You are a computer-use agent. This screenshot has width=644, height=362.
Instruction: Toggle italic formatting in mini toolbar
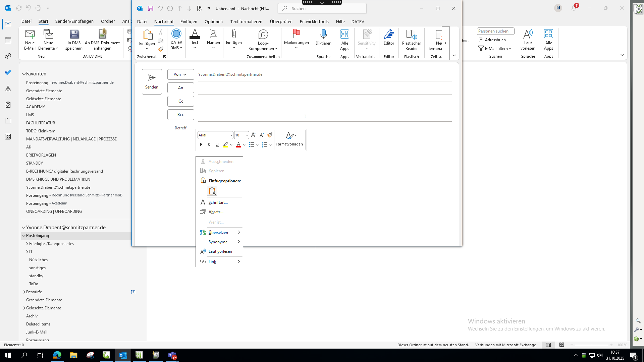209,145
